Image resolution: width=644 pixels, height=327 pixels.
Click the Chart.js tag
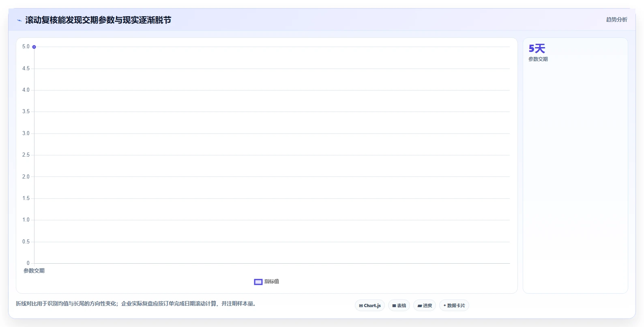[x=370, y=305]
